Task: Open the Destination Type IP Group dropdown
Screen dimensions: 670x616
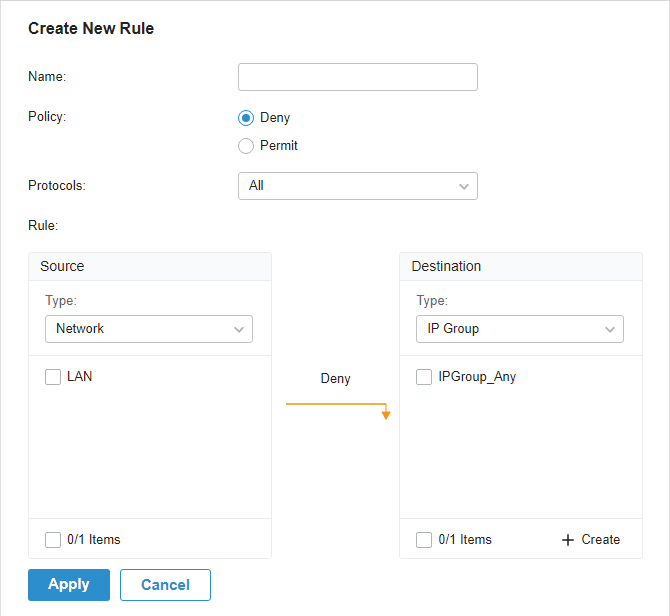Action: (x=520, y=329)
